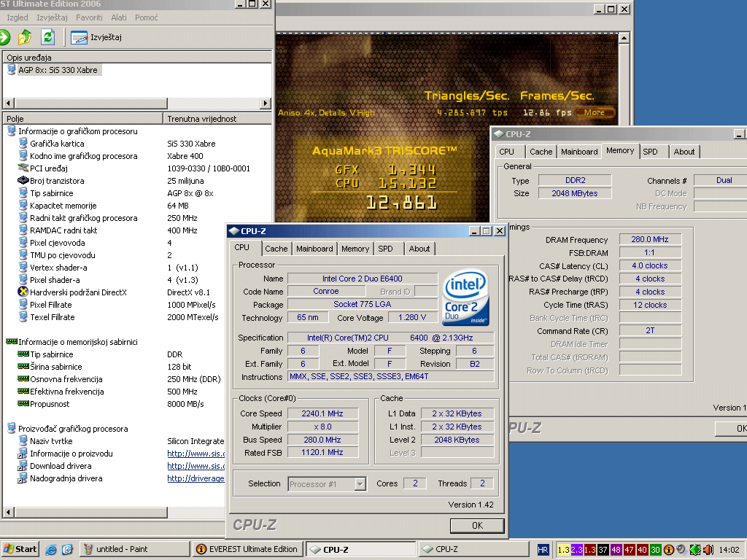Click the green forward arrow in EVEREST toolbar
Screen dimensions: 747x560
coord(4,37)
